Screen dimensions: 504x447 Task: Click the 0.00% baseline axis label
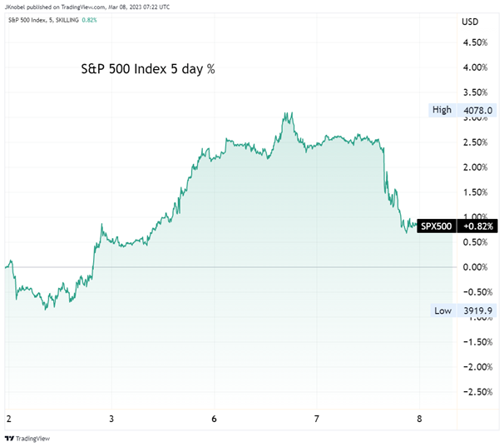[x=475, y=267]
